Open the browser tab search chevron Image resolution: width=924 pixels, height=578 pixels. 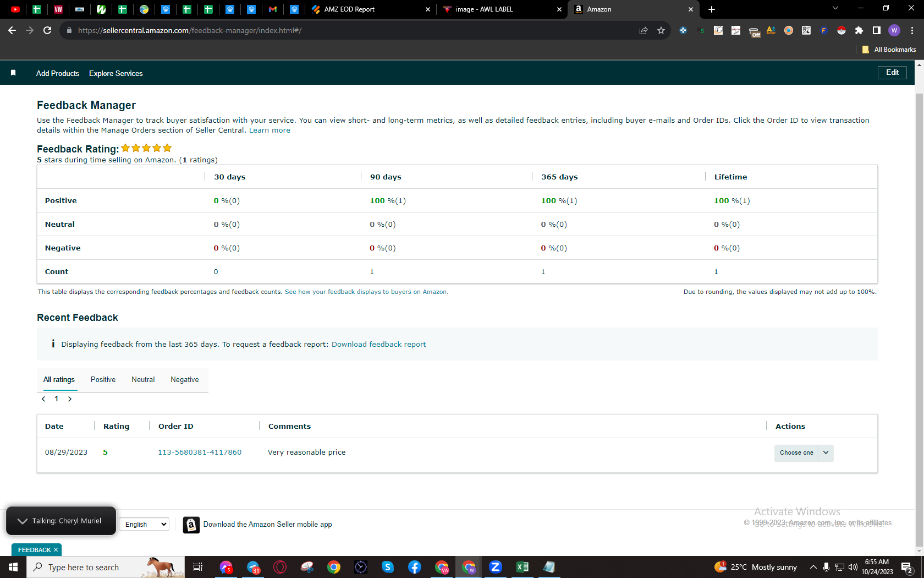(x=835, y=8)
